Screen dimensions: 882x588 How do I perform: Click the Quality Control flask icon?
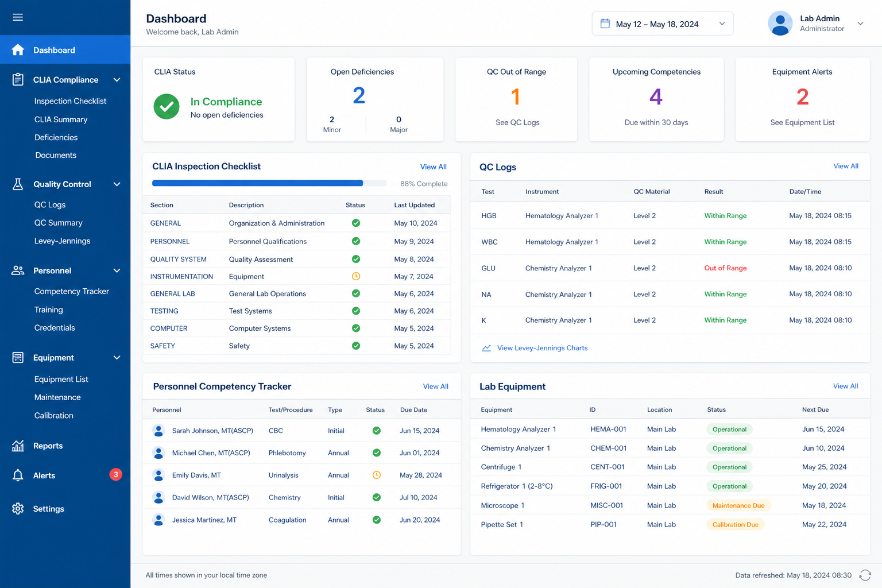click(x=18, y=184)
